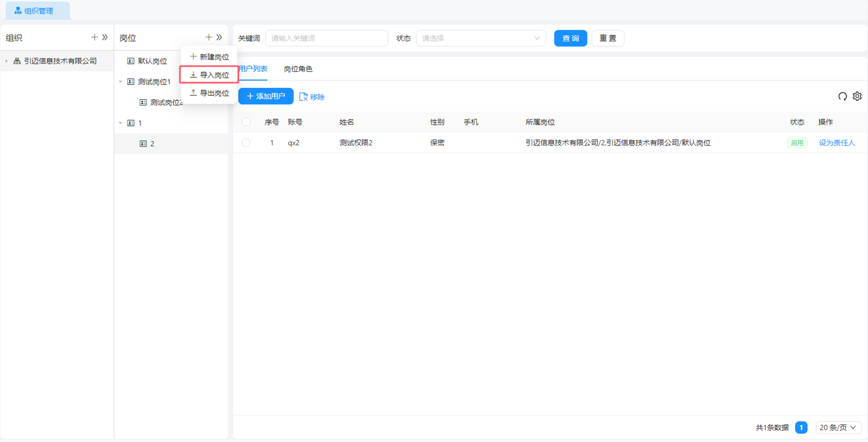Viewport: 868px width, 442px height.
Task: Switch to the 岗位角色 tab
Action: [298, 69]
